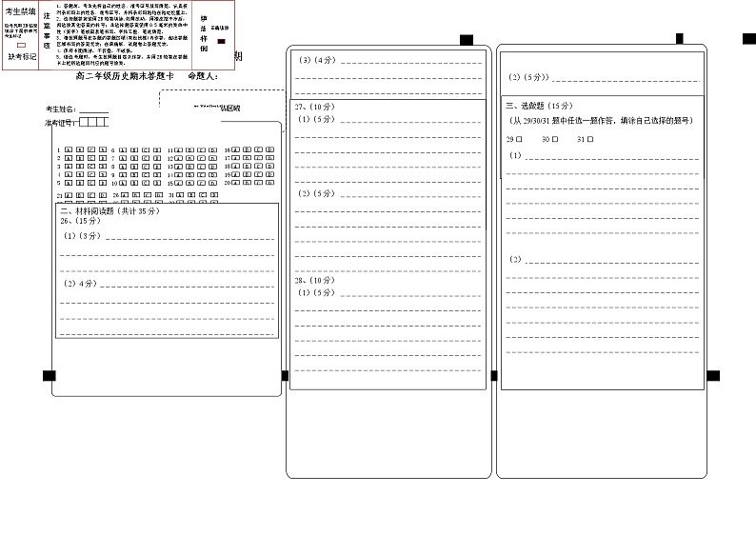Click the black alignment square at far left edge
This screenshot has width=756, height=535.
click(49, 375)
